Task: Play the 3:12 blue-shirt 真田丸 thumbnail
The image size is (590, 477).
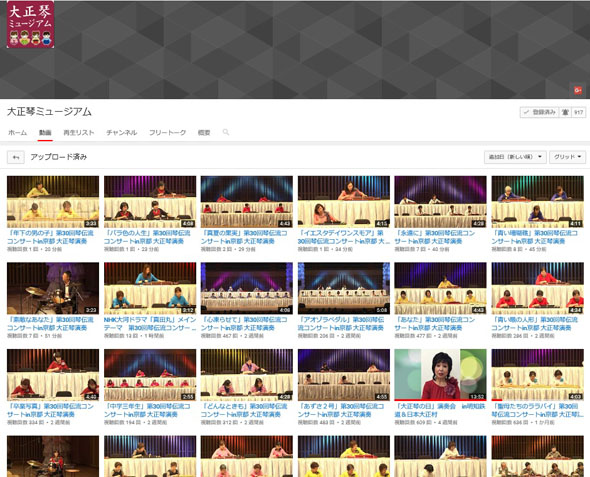Action: (x=150, y=288)
